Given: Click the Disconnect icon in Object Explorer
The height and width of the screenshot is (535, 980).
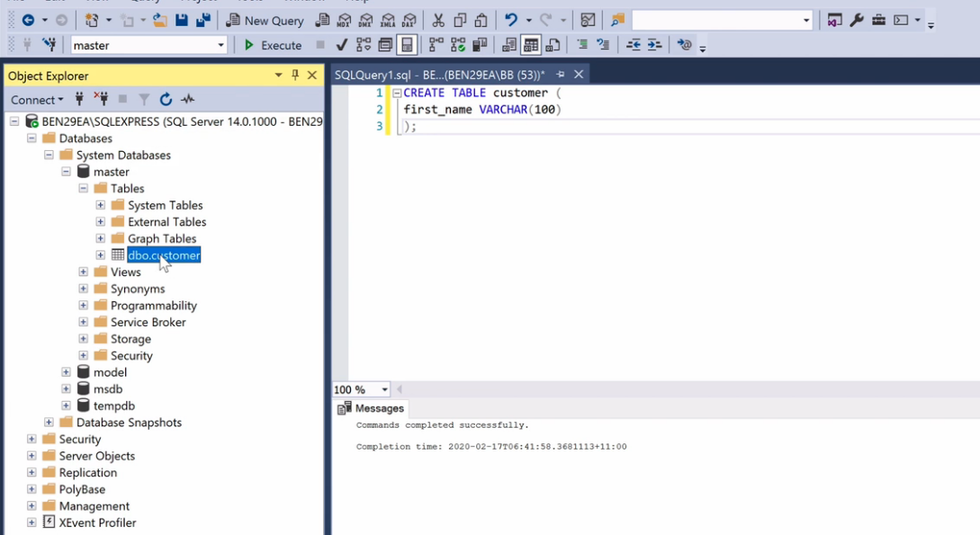Looking at the screenshot, I should (101, 100).
